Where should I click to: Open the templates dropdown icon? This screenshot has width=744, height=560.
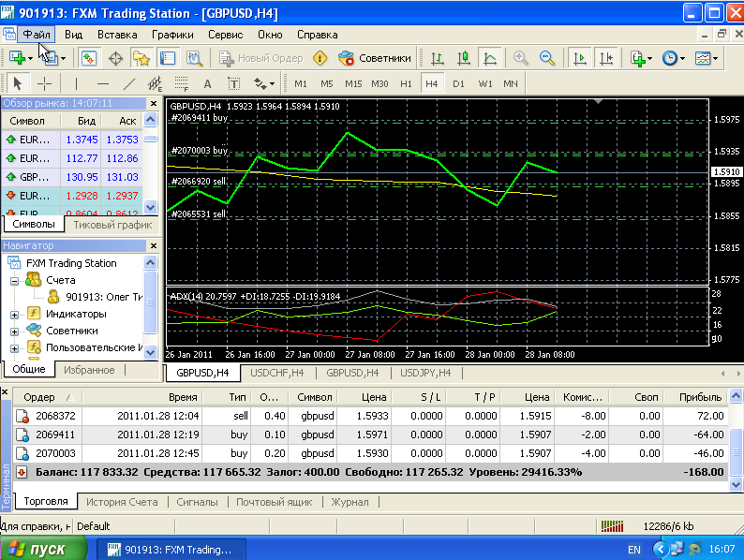[x=707, y=58]
